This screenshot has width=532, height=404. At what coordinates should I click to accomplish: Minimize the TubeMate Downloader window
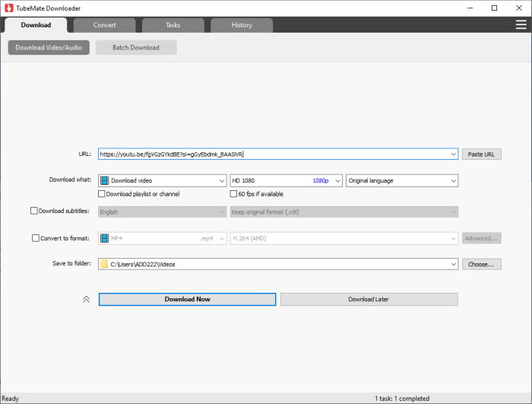point(470,8)
